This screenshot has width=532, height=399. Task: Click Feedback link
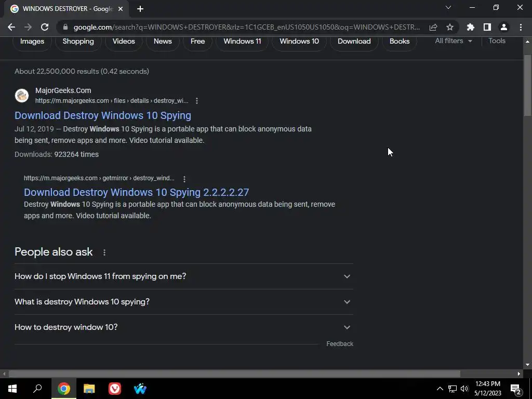pyautogui.click(x=340, y=344)
